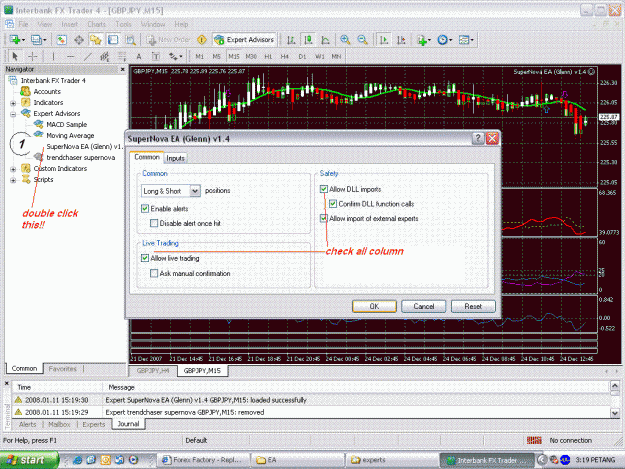Screen dimensions: 625x469
Task: Toggle Allow live trading checkbox
Action: pos(145,258)
